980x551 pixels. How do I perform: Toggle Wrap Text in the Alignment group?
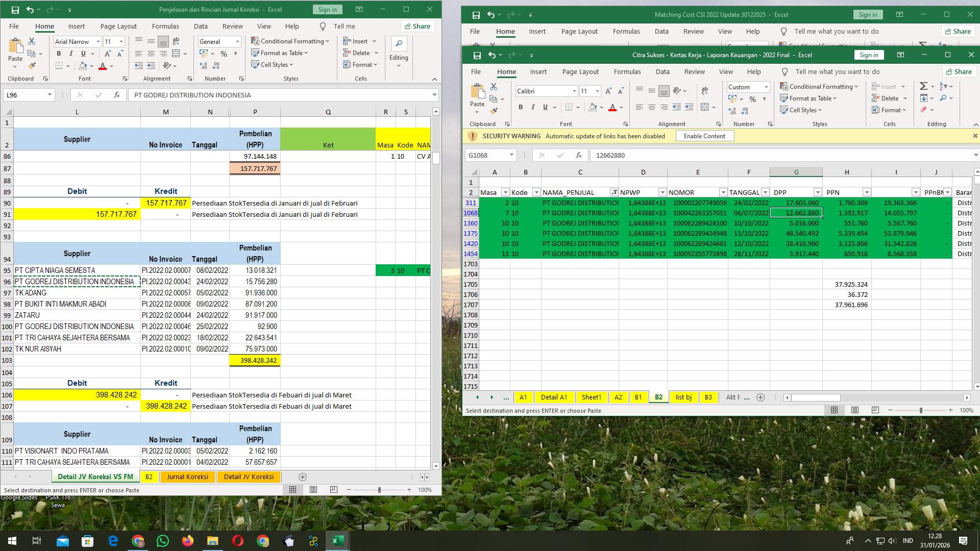click(705, 91)
